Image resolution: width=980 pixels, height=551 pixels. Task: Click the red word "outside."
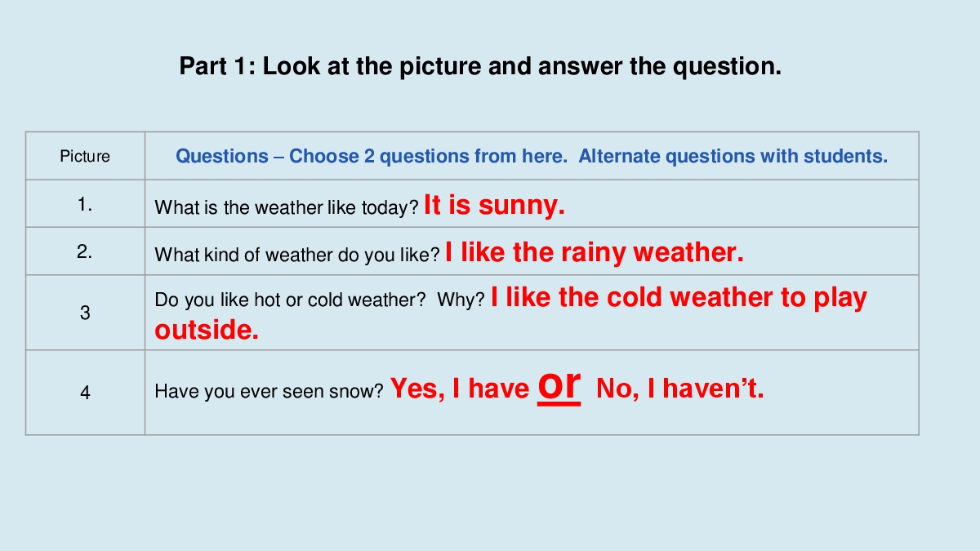tap(207, 330)
